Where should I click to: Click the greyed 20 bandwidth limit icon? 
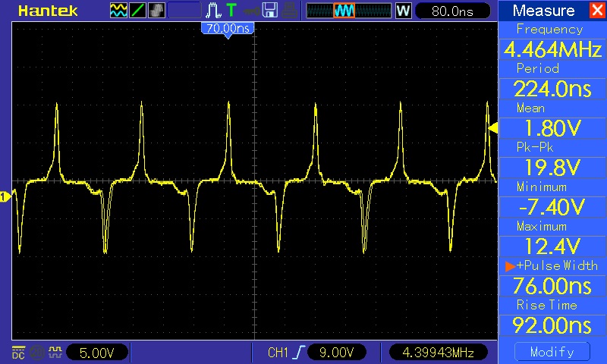point(37,353)
